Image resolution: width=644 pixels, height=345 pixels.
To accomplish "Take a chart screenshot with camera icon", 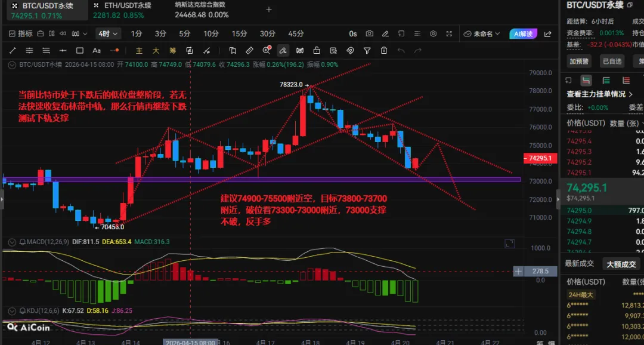I will coord(369,33).
